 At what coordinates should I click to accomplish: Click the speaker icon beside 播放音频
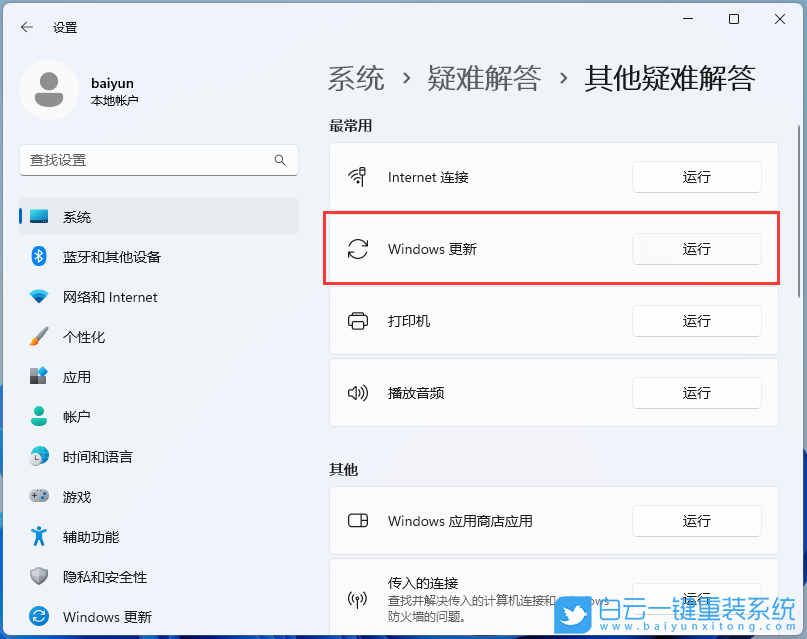(358, 393)
